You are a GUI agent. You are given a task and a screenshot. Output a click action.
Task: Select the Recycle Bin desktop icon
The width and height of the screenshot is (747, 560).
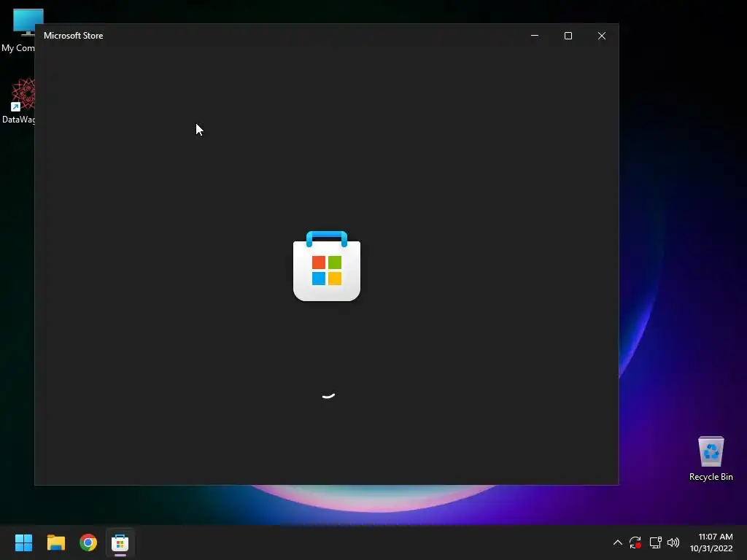click(x=711, y=458)
